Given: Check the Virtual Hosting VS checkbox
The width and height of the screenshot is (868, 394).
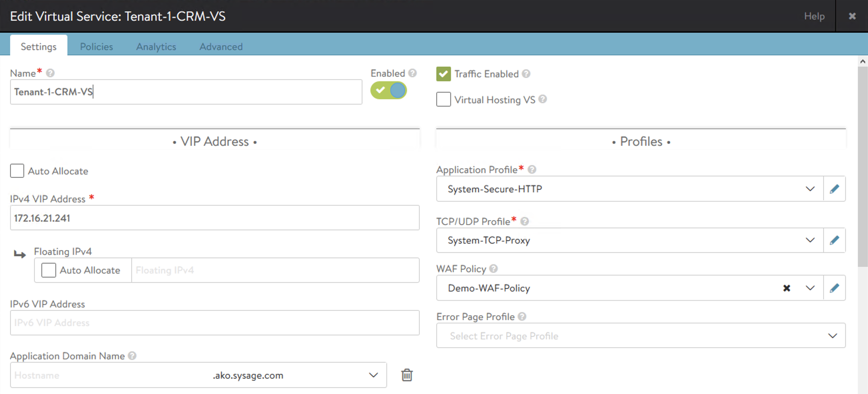Looking at the screenshot, I should point(443,99).
